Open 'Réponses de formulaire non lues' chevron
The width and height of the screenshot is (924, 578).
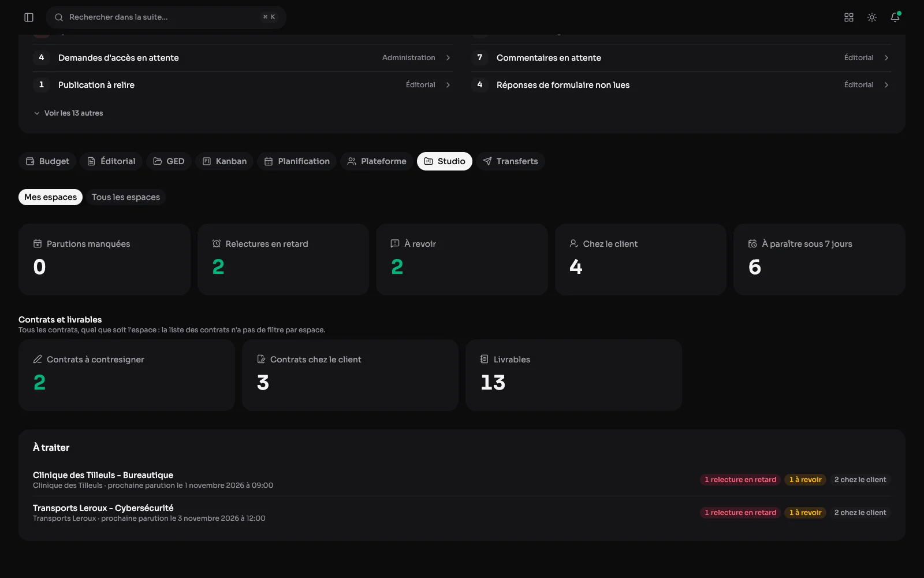click(886, 85)
